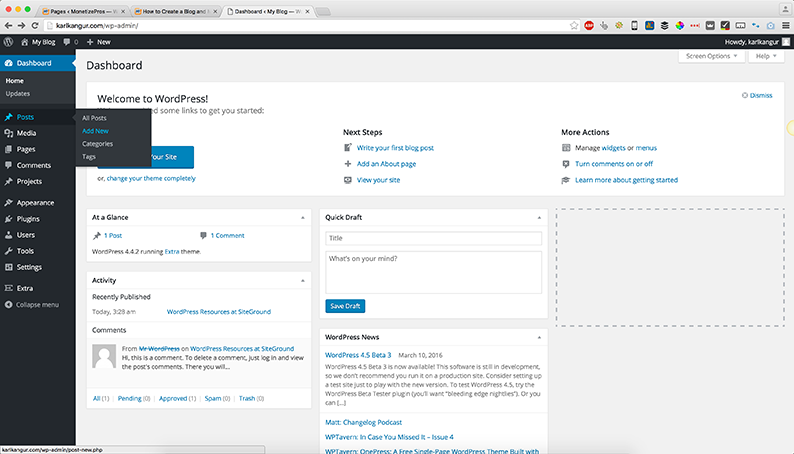The width and height of the screenshot is (794, 454).
Task: Click the WordPress logo in admin bar
Action: [9, 42]
